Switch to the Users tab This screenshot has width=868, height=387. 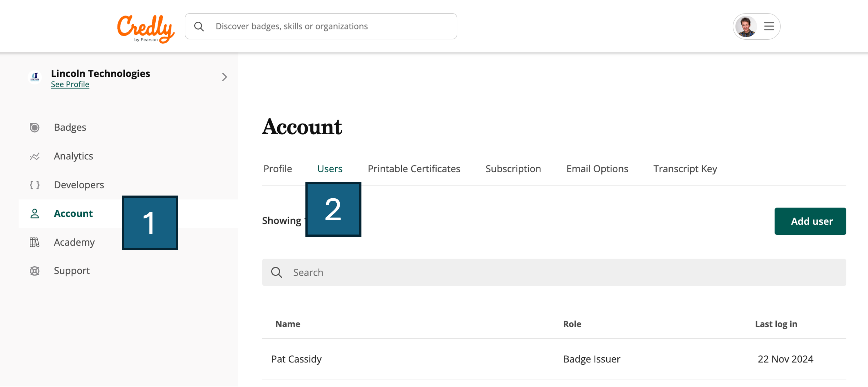pyautogui.click(x=330, y=169)
